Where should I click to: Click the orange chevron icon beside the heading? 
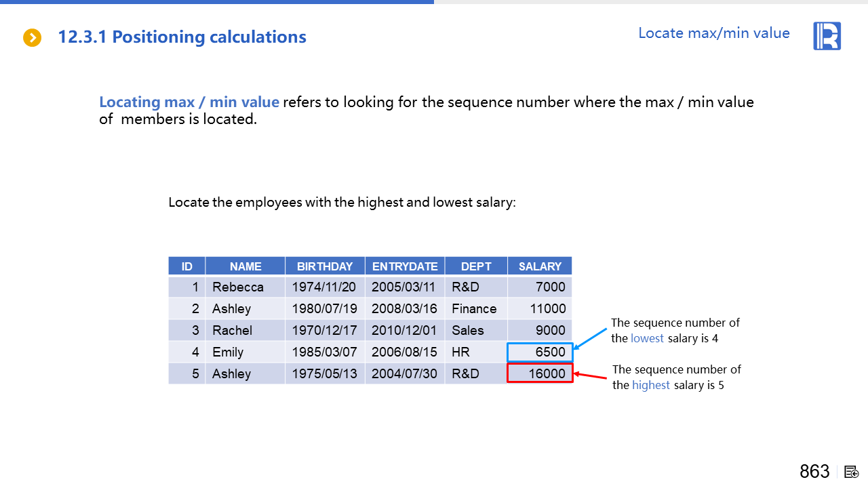(x=32, y=37)
